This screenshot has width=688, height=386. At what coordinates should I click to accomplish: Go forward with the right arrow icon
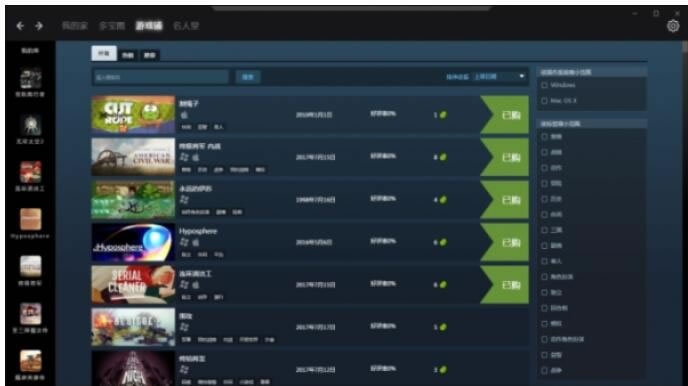(x=39, y=26)
